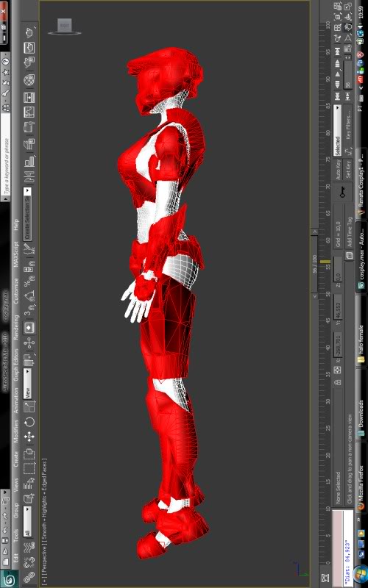Expand the View reference coordinate dropdown
This screenshot has height=588, width=368.
coord(27,383)
